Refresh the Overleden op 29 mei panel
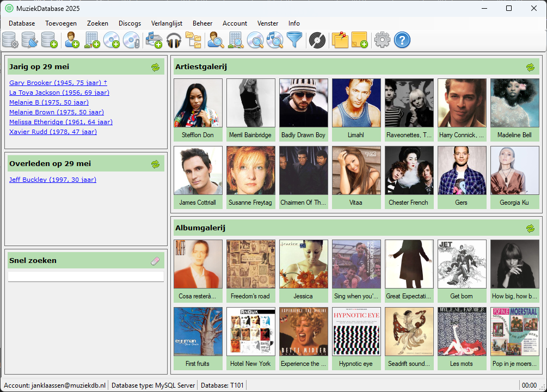The height and width of the screenshot is (392, 547). coord(156,164)
